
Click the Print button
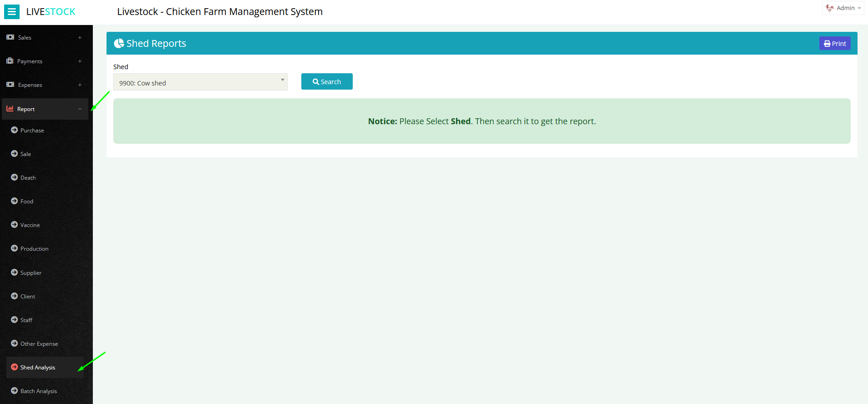tap(835, 44)
